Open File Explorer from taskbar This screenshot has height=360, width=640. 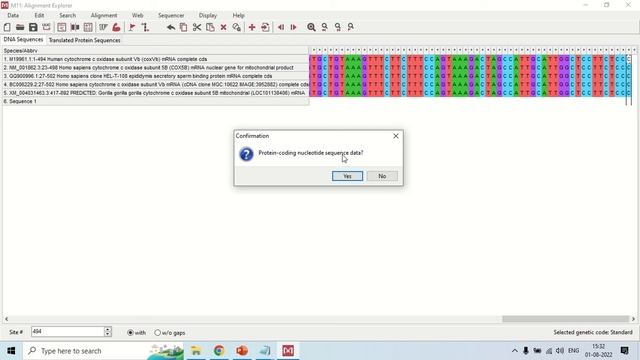click(196, 351)
